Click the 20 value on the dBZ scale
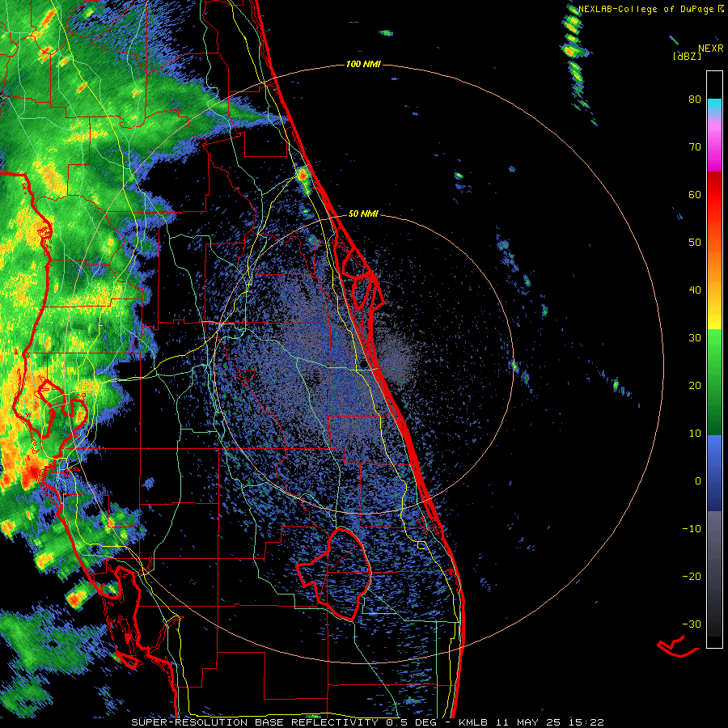The height and width of the screenshot is (728, 728). [695, 385]
